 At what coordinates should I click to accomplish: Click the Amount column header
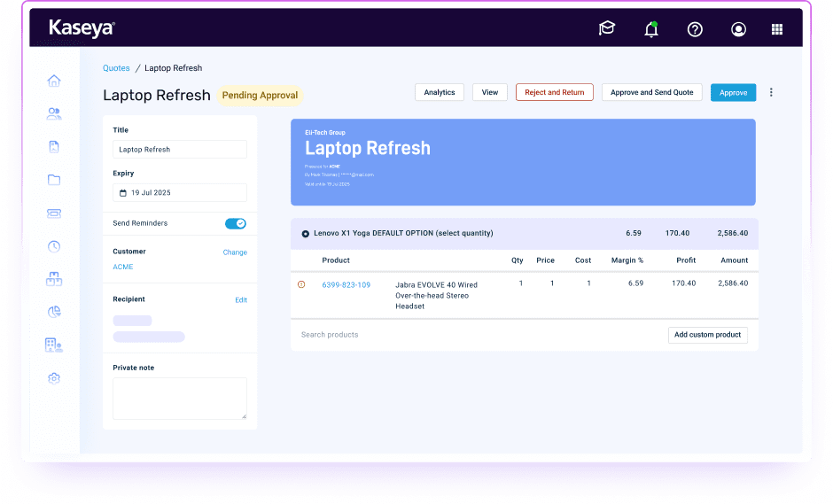click(734, 260)
